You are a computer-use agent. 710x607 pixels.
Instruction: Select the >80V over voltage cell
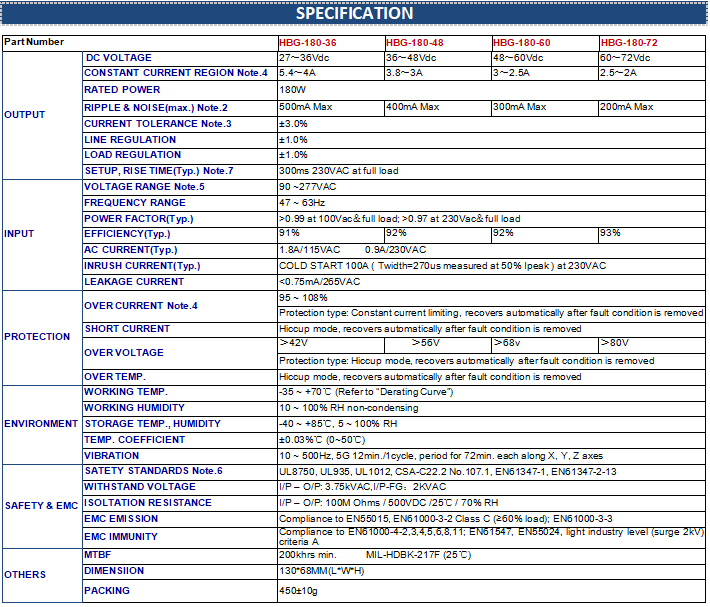[615, 344]
